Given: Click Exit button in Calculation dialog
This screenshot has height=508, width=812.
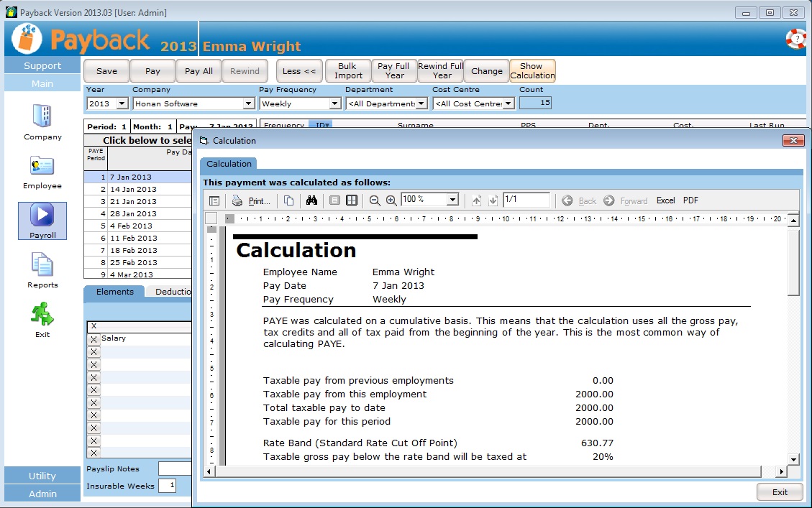Looking at the screenshot, I should (x=780, y=492).
